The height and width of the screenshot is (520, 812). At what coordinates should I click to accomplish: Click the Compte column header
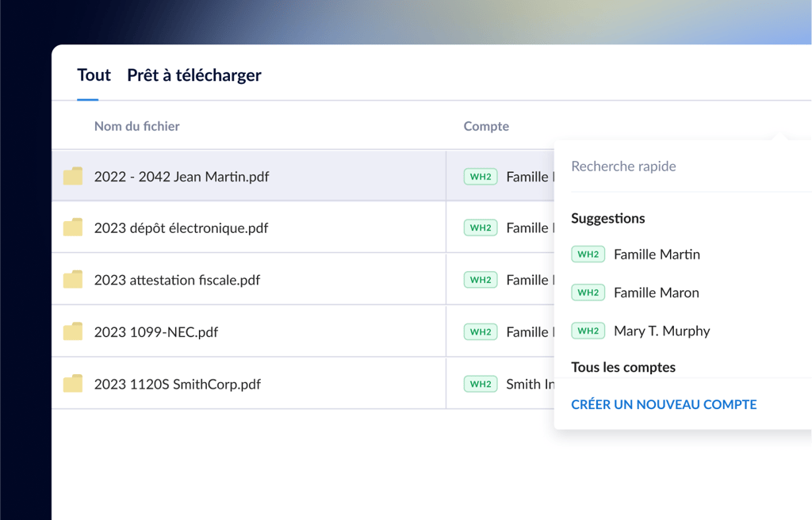point(486,126)
